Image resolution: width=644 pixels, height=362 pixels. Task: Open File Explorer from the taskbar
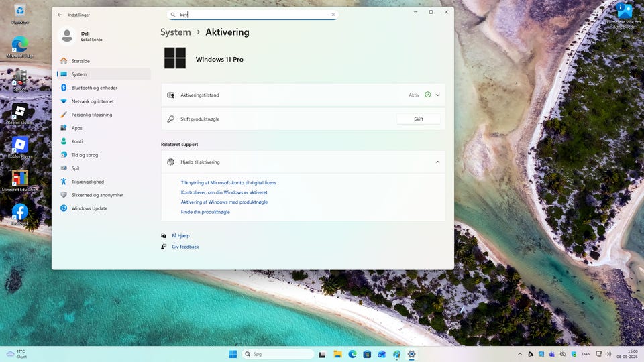coord(337,354)
